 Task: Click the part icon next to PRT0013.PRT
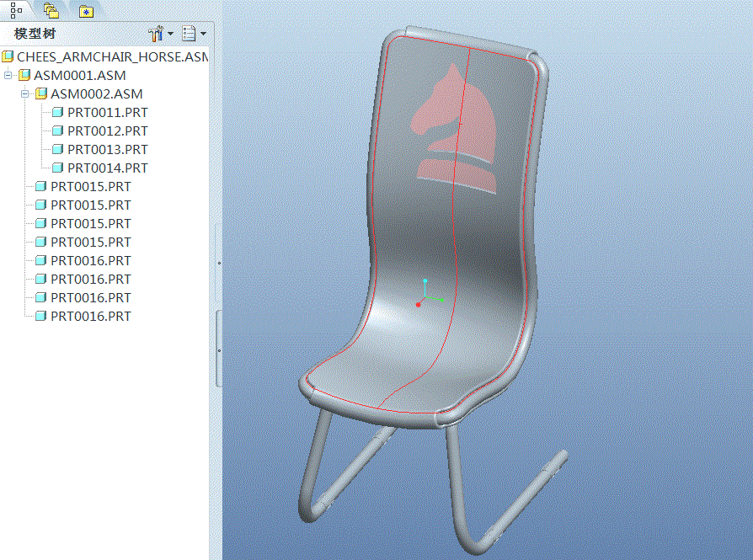[x=57, y=149]
